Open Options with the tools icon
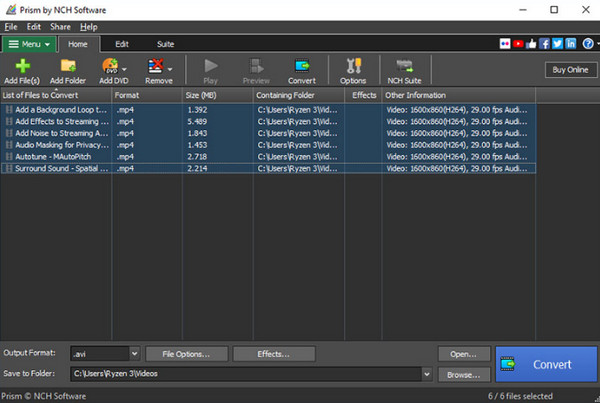Image resolution: width=600 pixels, height=403 pixels. 353,66
